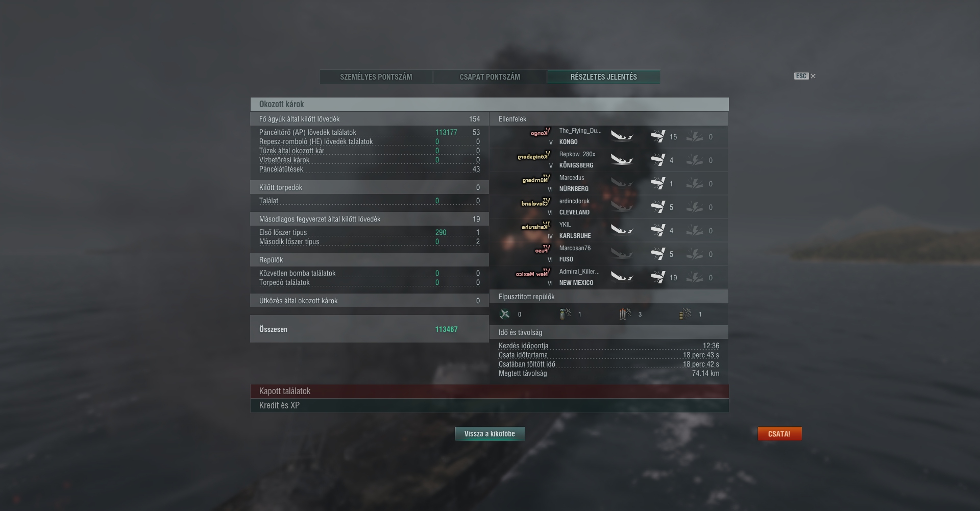This screenshot has height=511, width=980.
Task: Collapse the Okozott károk section header
Action: [x=489, y=104]
